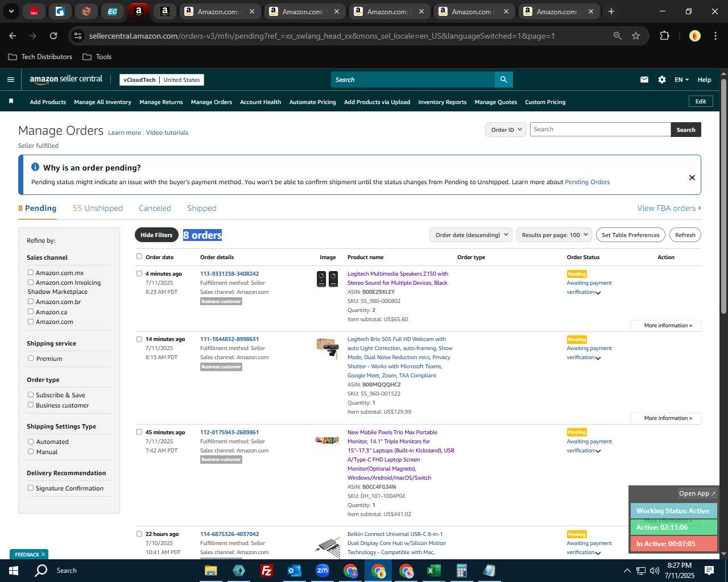Open the browser tab list chevron

(x=11, y=11)
